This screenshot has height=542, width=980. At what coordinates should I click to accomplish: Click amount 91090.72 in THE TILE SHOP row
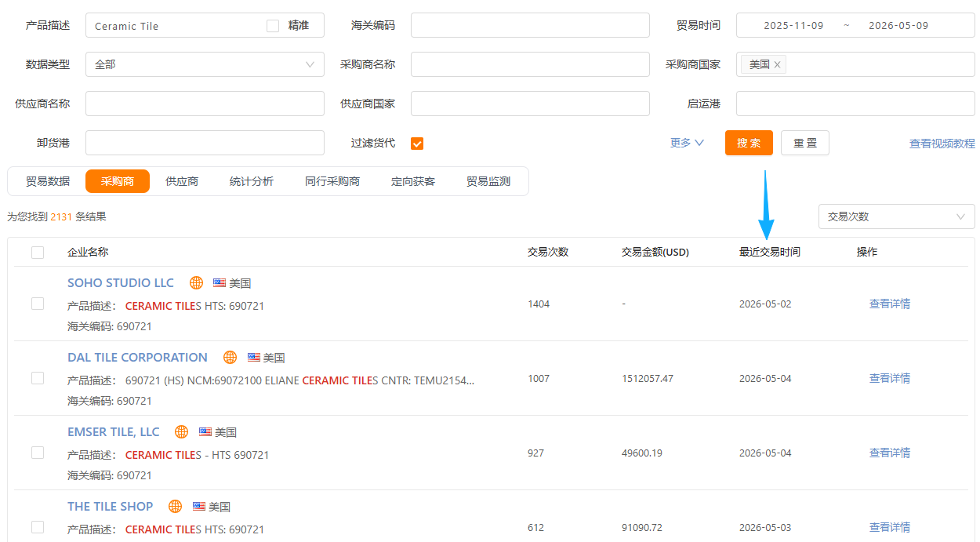point(642,528)
